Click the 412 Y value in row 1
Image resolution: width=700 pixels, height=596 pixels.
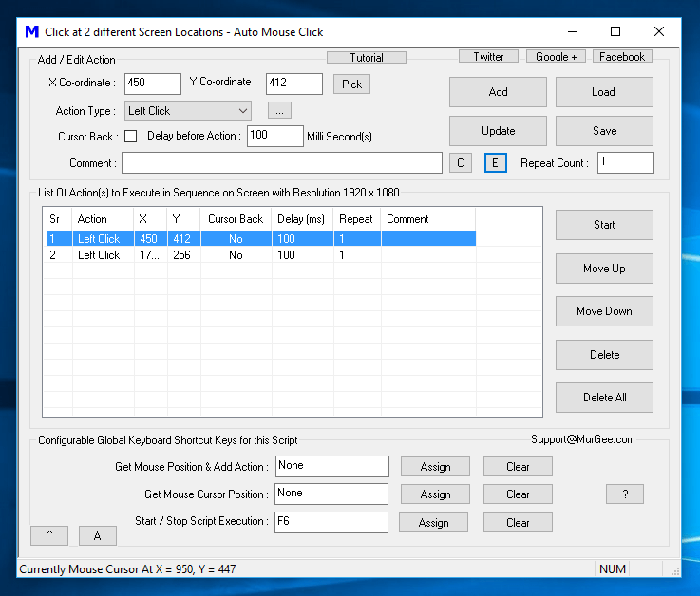click(x=181, y=238)
